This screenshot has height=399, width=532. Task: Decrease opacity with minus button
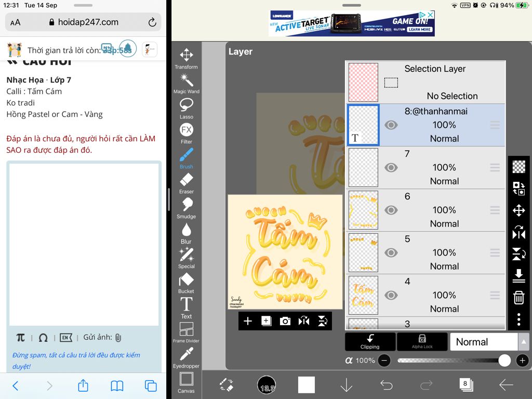click(384, 361)
